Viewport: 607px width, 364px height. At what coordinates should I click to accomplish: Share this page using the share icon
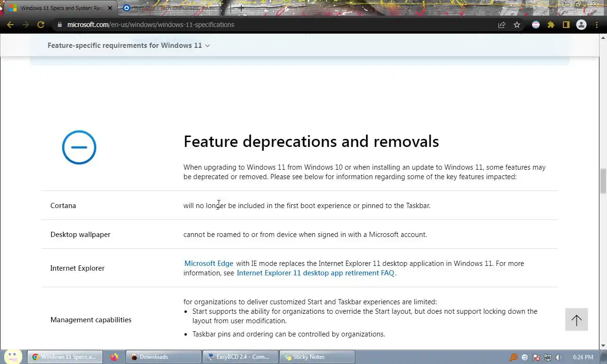tap(502, 25)
